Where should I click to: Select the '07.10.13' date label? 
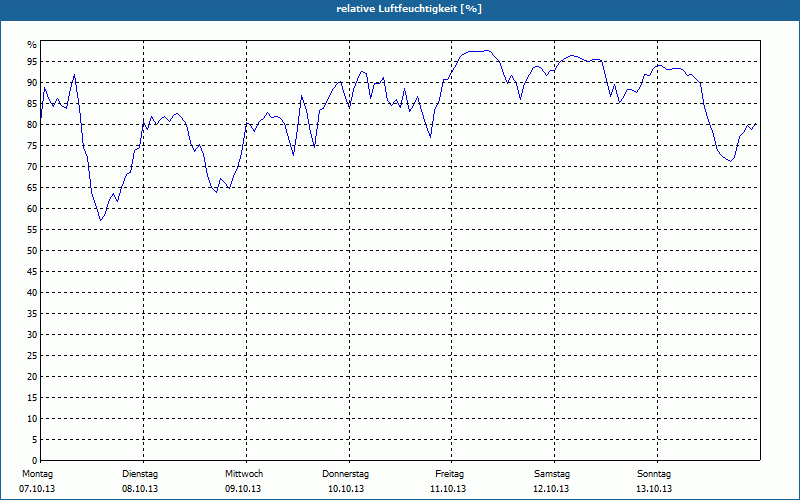coord(37,489)
